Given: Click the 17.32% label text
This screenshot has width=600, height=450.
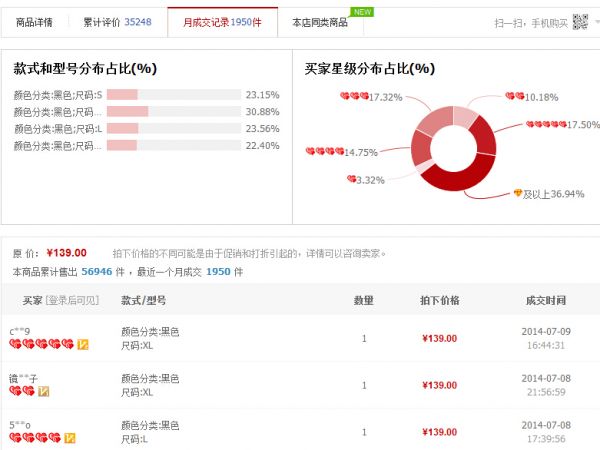Looking at the screenshot, I should point(386,97).
